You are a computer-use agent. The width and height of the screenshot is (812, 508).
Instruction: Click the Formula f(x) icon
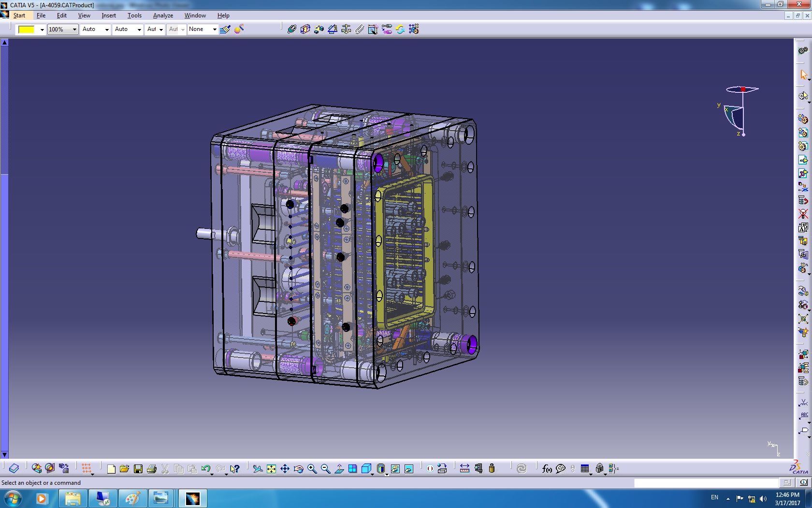coord(547,468)
